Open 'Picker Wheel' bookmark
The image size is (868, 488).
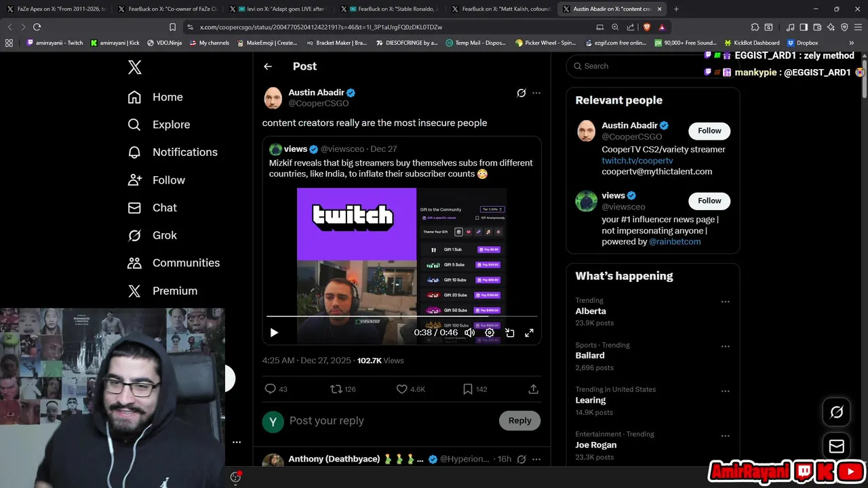[x=545, y=43]
